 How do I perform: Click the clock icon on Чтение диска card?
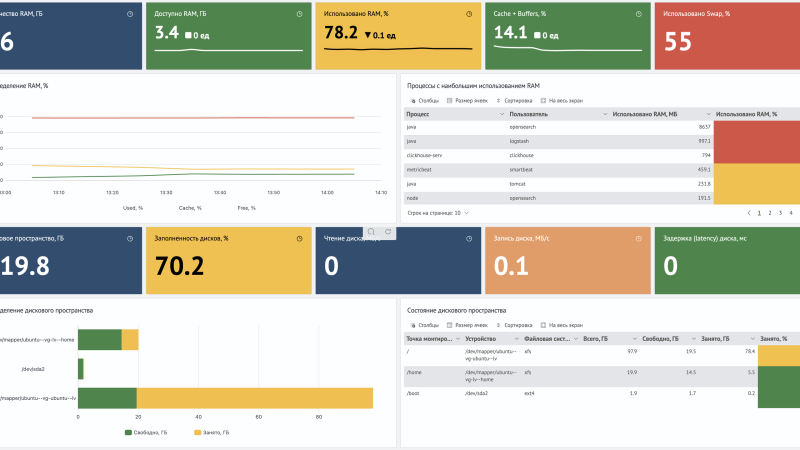click(x=469, y=239)
